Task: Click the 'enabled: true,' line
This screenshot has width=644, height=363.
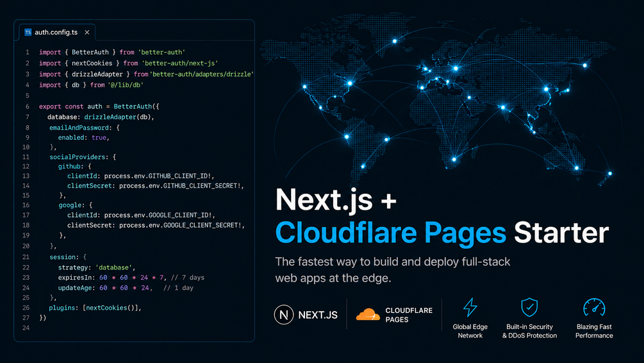Action: coord(84,138)
